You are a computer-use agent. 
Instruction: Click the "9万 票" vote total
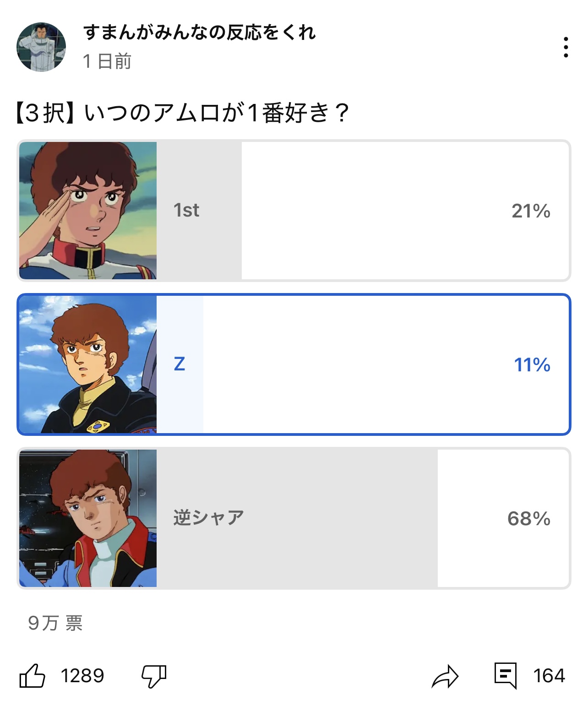click(55, 623)
